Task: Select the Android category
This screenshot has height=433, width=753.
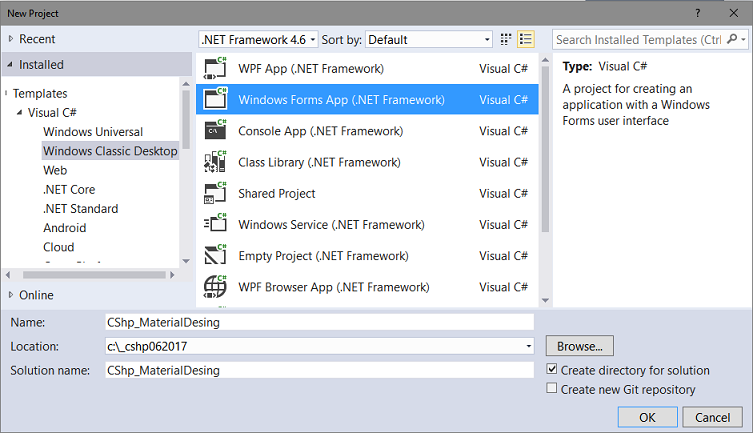Action: [x=64, y=228]
